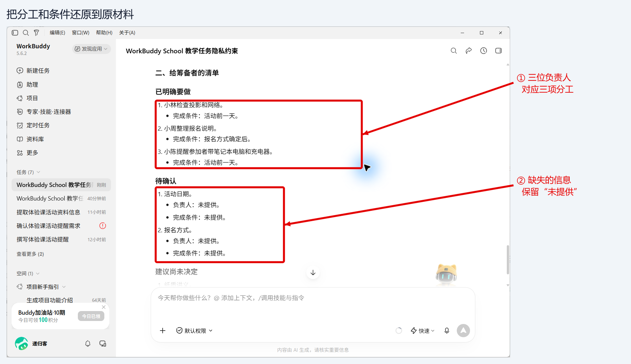Click scrollbar up arrow in conversation
This screenshot has width=631, height=364.
508,65
